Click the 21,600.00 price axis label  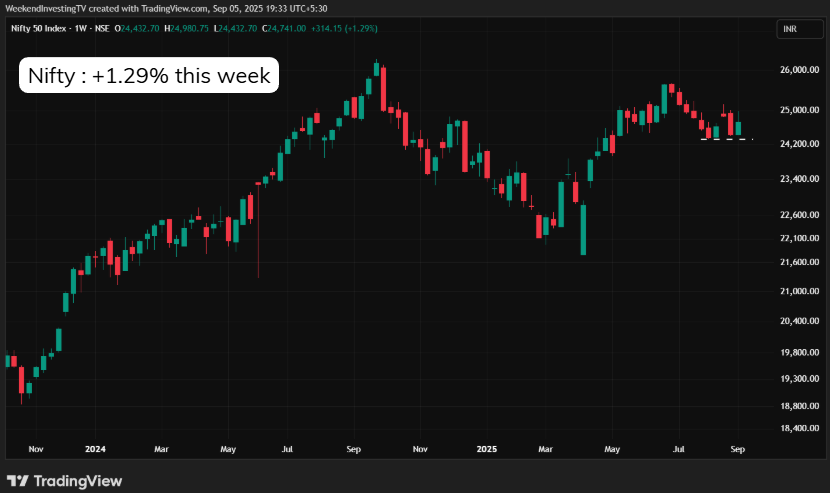point(799,262)
